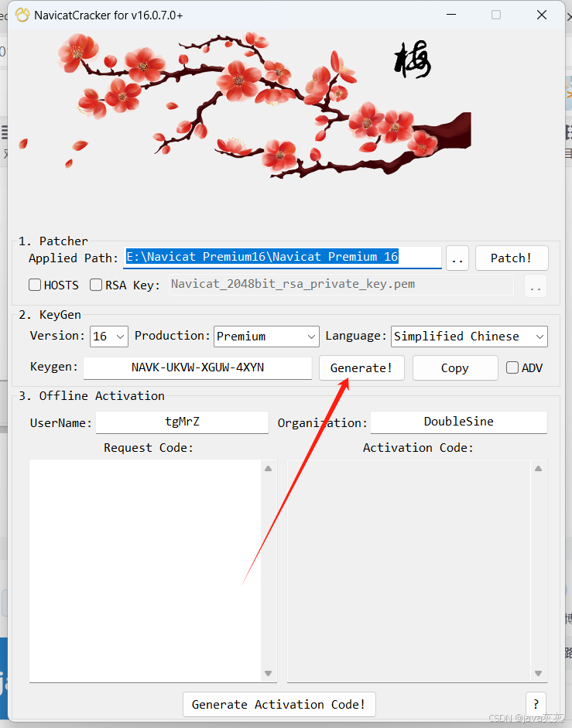Click Activation Code scrollbar up arrow
The image size is (572, 728).
pos(539,469)
